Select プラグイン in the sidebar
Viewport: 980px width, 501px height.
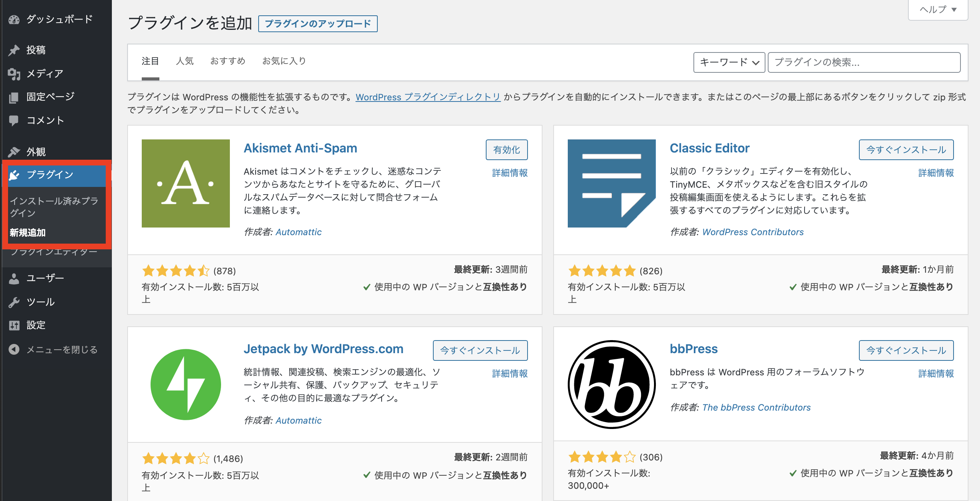(57, 175)
